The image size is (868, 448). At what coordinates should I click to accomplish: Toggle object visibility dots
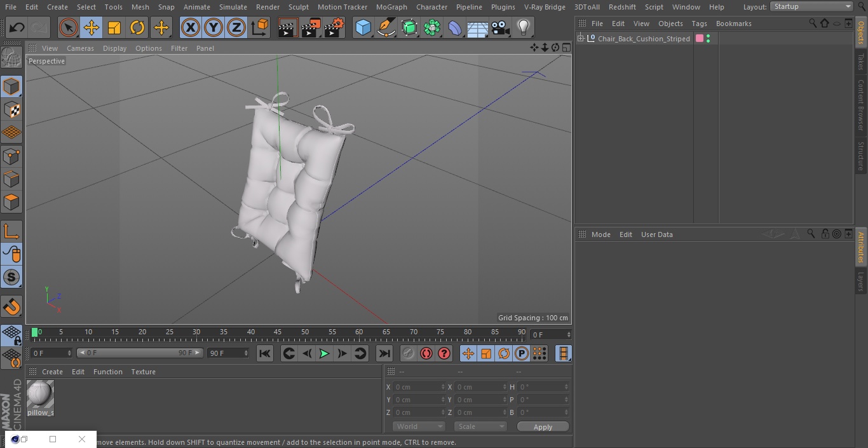pyautogui.click(x=709, y=39)
